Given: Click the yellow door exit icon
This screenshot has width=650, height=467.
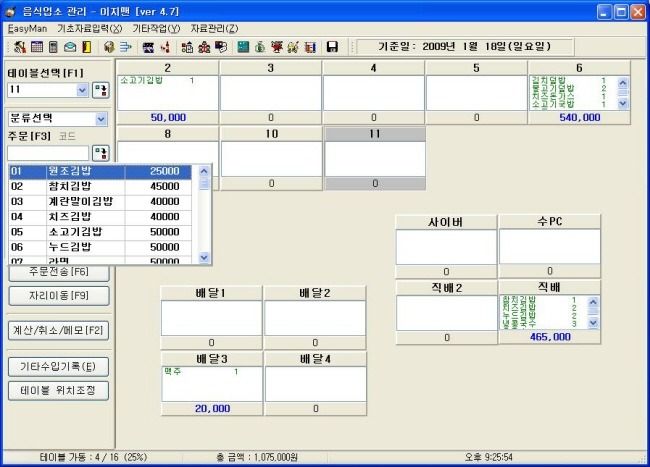Looking at the screenshot, I should click(86, 47).
